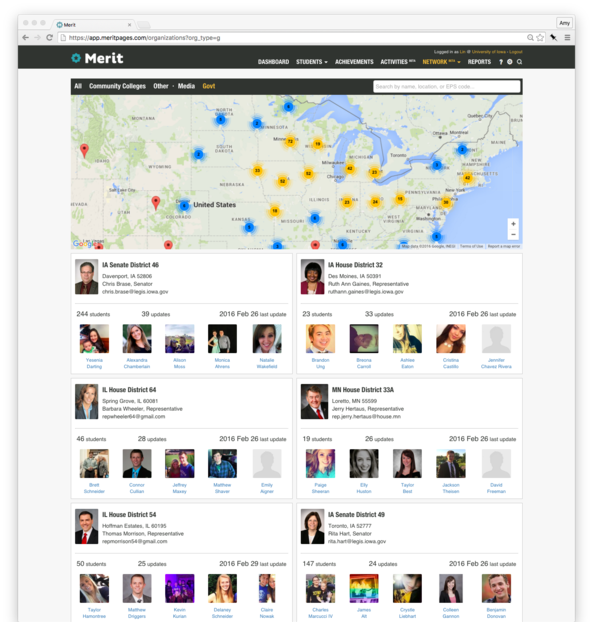Click the yellow cluster marker labeled 19
592x622 pixels.
pos(317,144)
